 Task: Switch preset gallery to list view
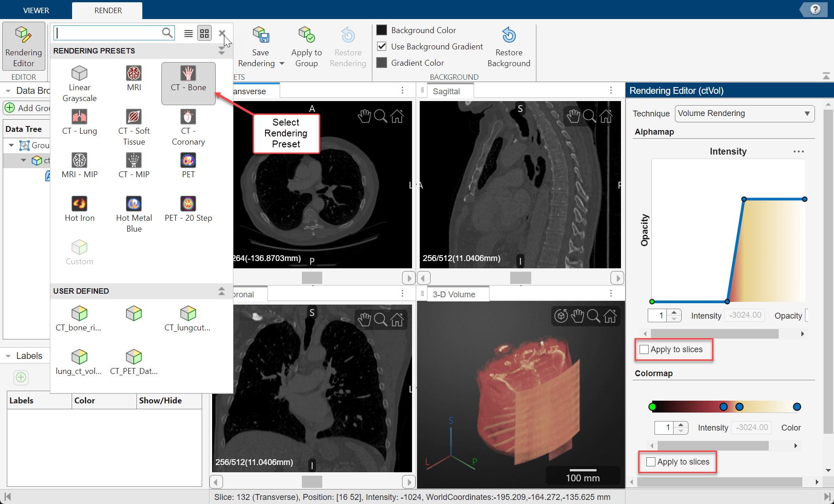[189, 33]
